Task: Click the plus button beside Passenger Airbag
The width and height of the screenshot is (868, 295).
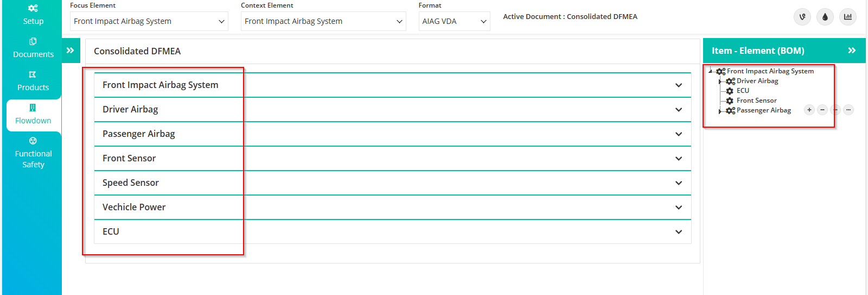Action: pos(809,110)
